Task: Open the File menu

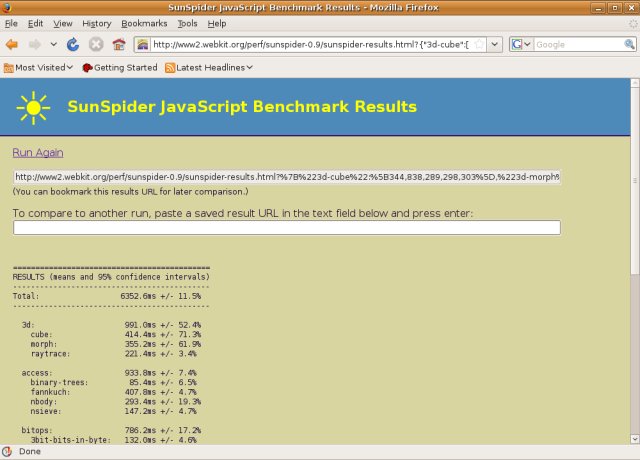Action: point(11,24)
